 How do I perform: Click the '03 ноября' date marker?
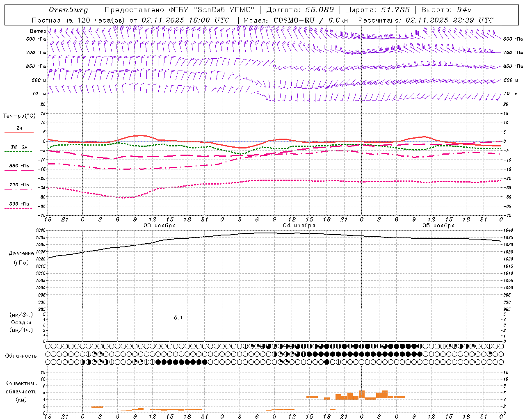coord(160,226)
